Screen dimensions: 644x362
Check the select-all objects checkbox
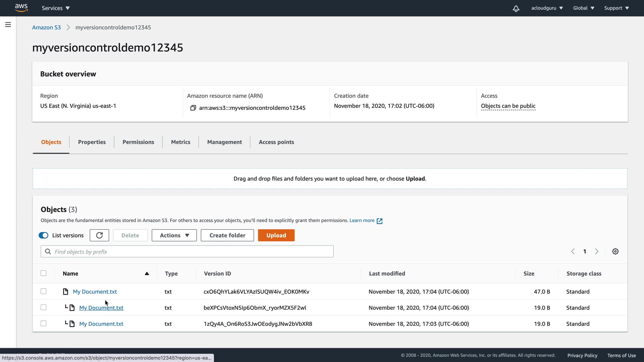pyautogui.click(x=44, y=273)
